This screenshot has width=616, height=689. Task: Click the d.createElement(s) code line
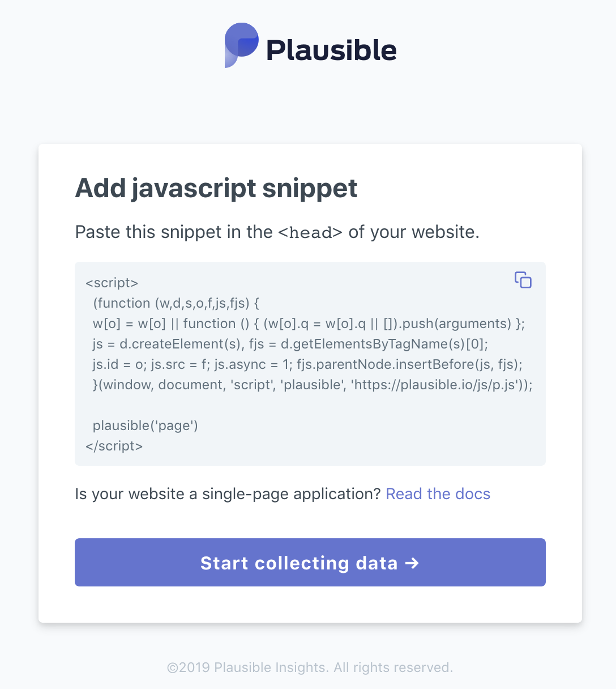point(290,344)
